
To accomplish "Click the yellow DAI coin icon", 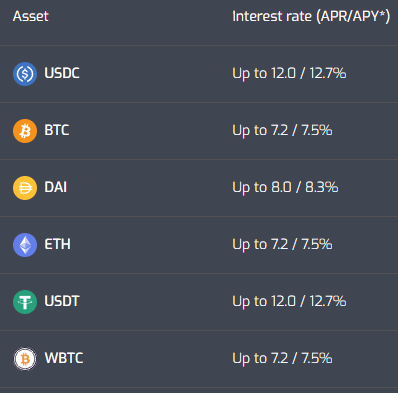I will 25,188.
